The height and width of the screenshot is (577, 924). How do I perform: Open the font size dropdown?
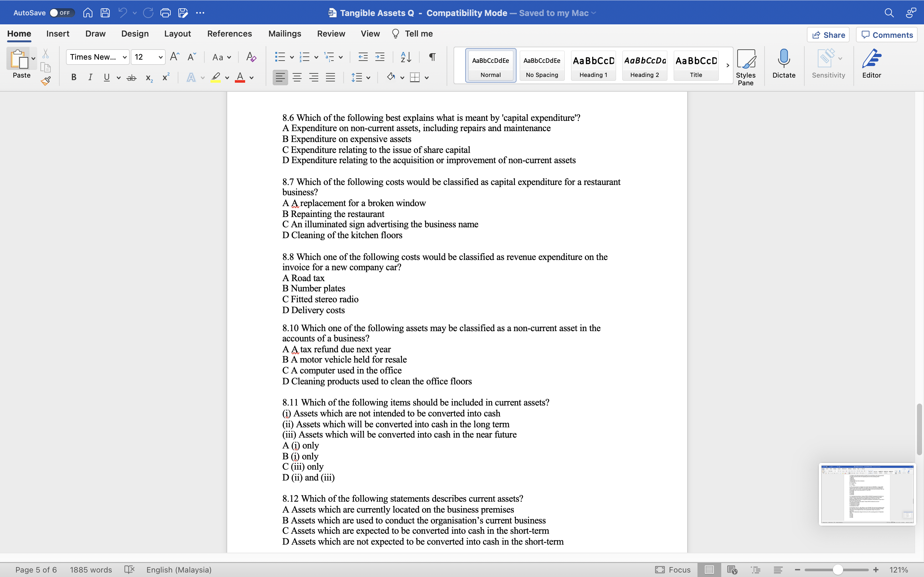160,57
